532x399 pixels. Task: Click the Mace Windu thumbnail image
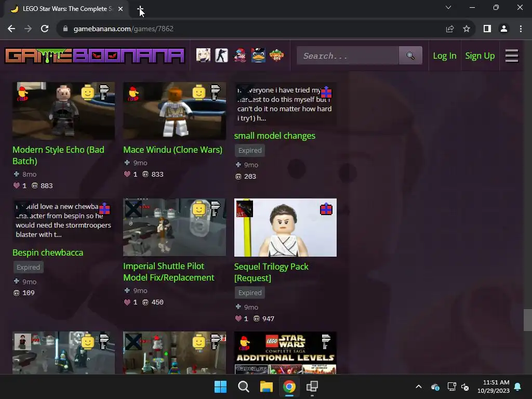(175, 111)
